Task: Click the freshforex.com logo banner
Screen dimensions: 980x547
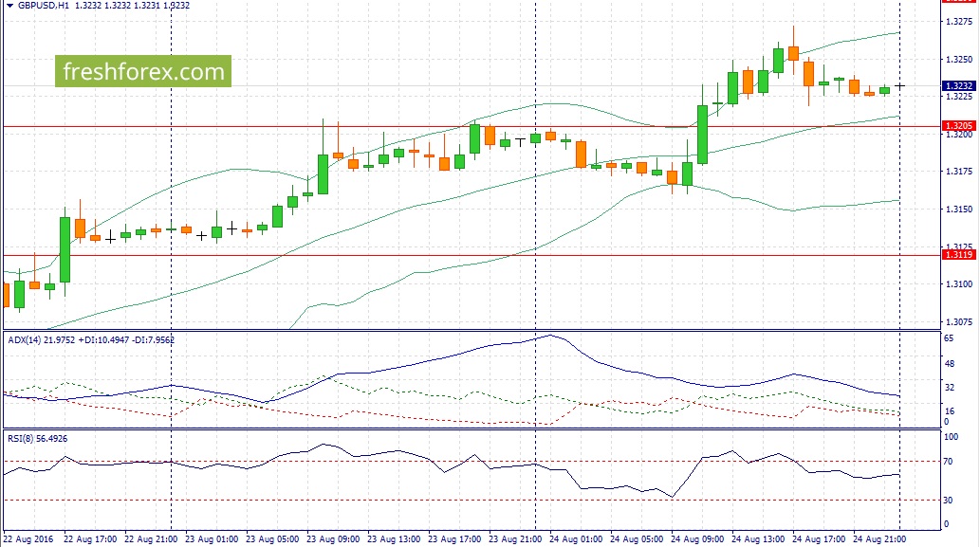Action: [x=143, y=71]
